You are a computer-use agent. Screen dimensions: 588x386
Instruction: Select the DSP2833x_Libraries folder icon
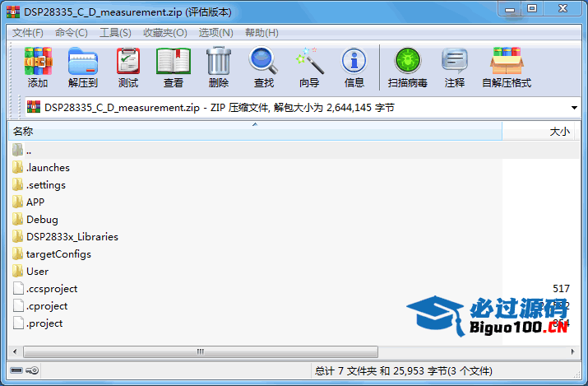(x=17, y=236)
